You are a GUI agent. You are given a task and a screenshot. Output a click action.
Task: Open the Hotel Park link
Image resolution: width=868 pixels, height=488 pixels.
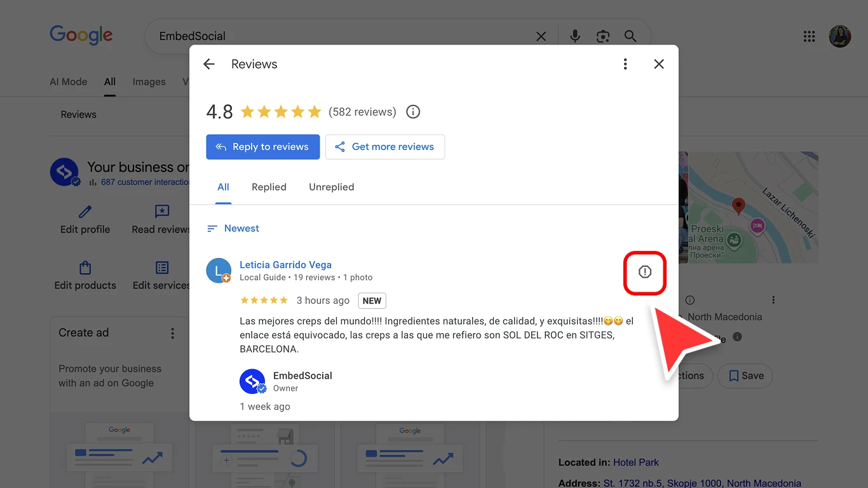[x=636, y=462]
